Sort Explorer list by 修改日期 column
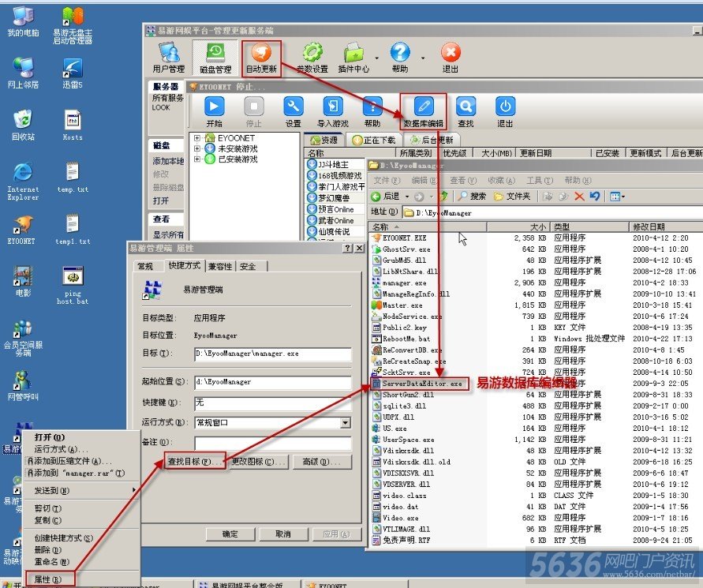The height and width of the screenshot is (588, 703). 664,227
